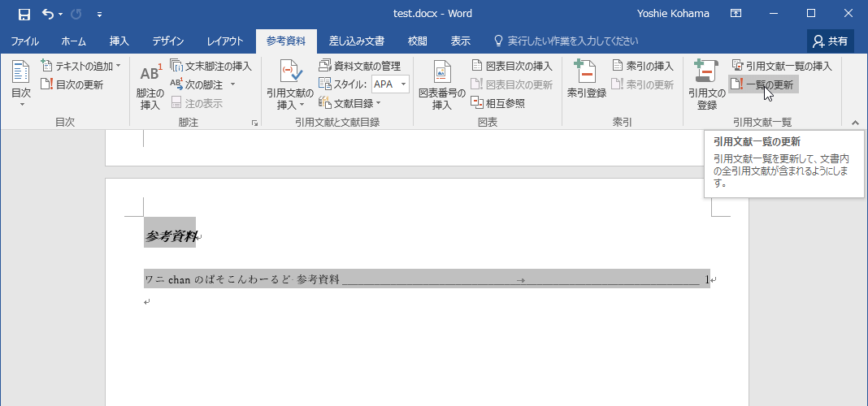Open the undo history dropdown arrow
The width and height of the screenshot is (868, 406).
(60, 14)
